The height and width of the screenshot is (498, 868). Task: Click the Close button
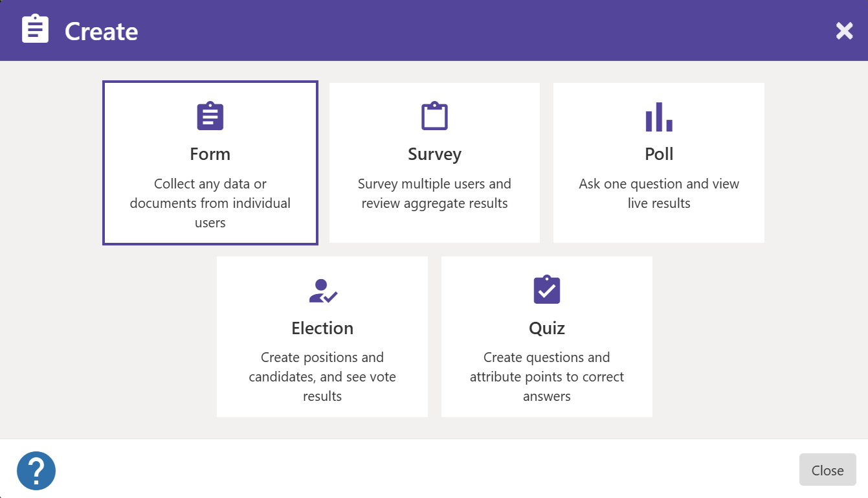tap(828, 470)
